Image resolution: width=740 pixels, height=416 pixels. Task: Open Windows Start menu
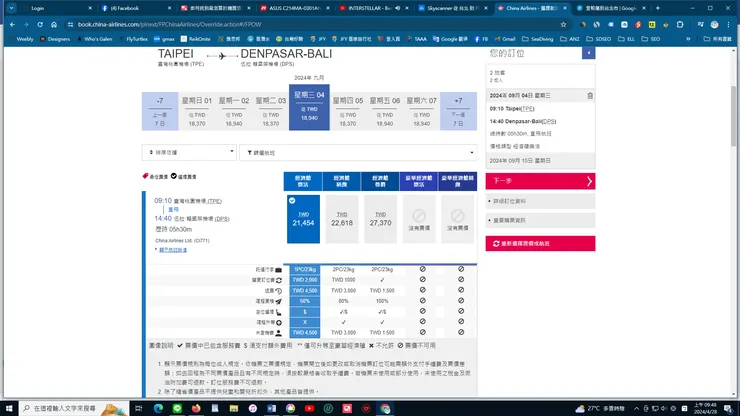click(9, 408)
